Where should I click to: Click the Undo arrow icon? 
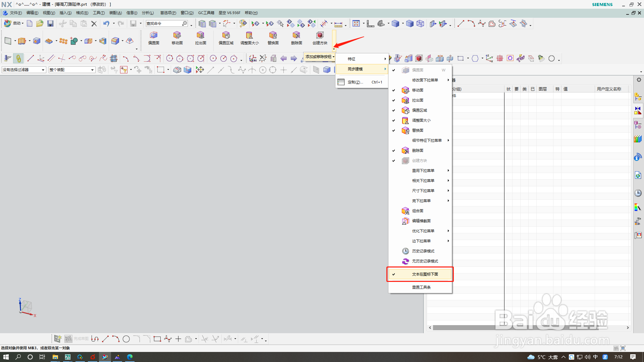tap(106, 23)
